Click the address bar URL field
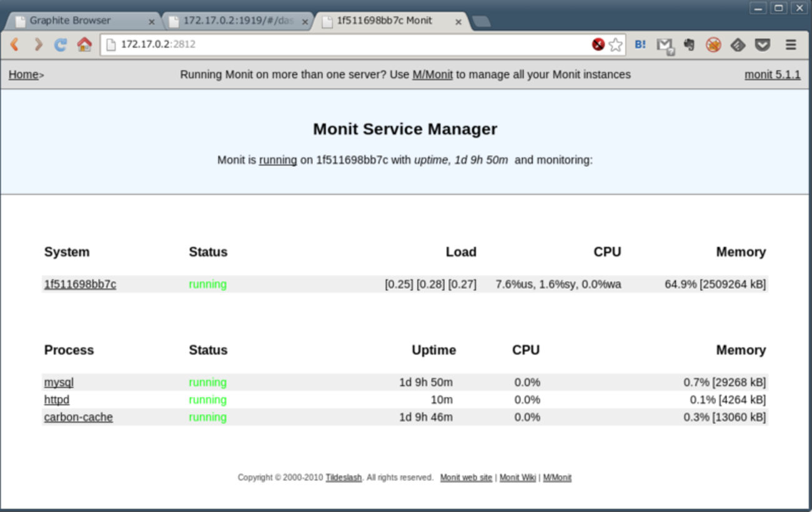Viewport: 812px width, 512px height. coord(344,44)
